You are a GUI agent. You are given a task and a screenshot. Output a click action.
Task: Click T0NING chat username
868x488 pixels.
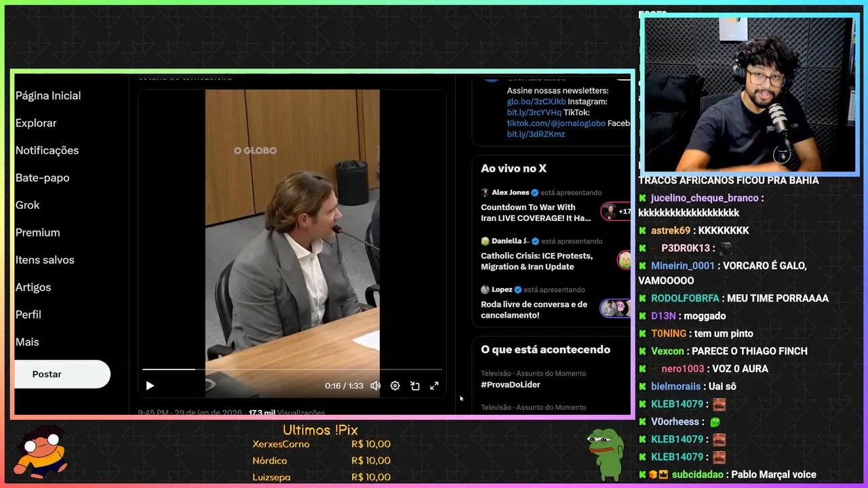[669, 333]
